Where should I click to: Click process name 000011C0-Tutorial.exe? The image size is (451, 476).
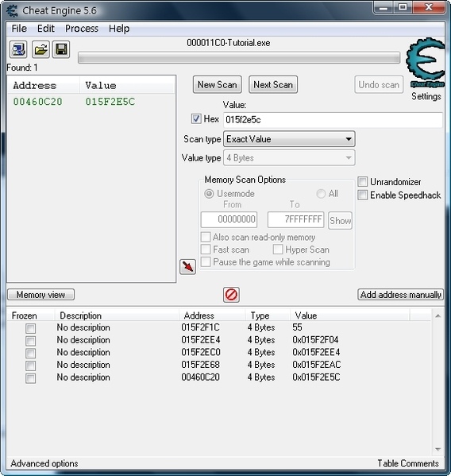pos(229,43)
